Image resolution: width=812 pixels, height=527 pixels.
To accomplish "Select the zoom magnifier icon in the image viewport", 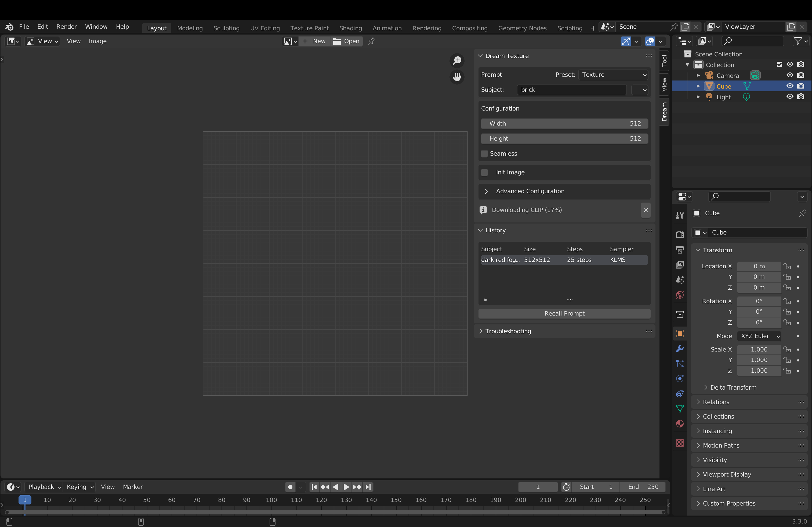I will click(457, 60).
